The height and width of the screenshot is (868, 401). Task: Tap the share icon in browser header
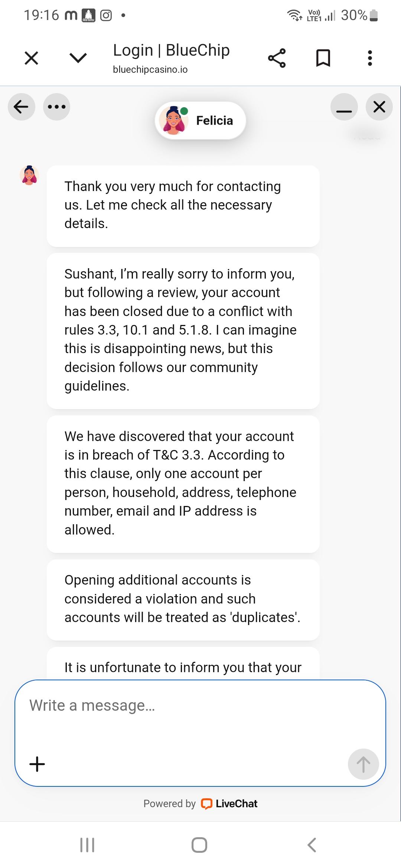(x=277, y=58)
